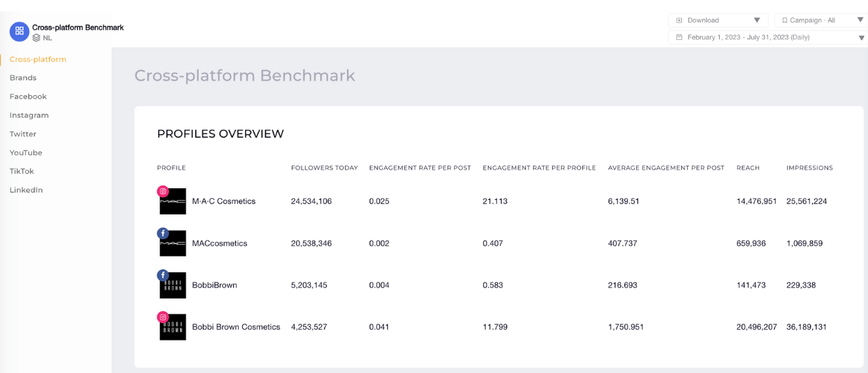Sort by Followers Today column header

click(x=324, y=168)
